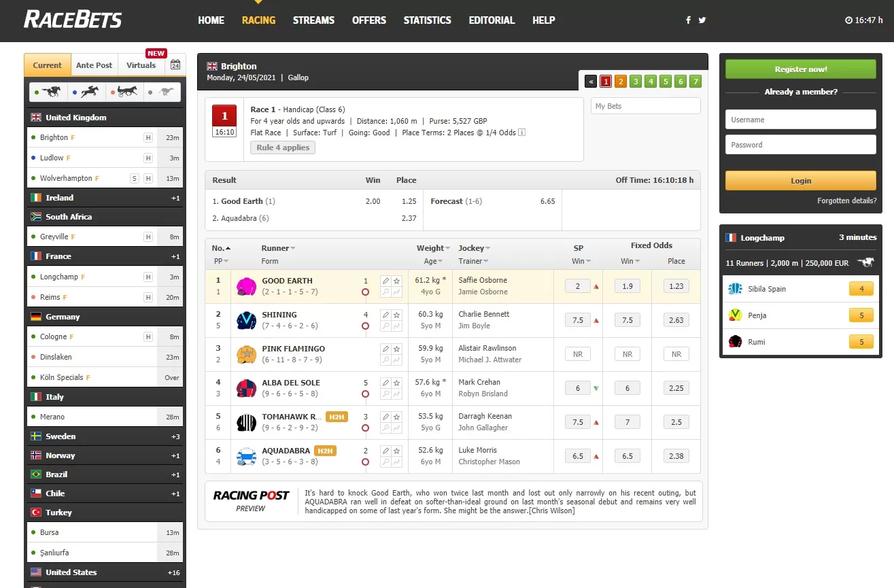Sort runners by the Weight column
894x588 pixels.
tap(433, 248)
